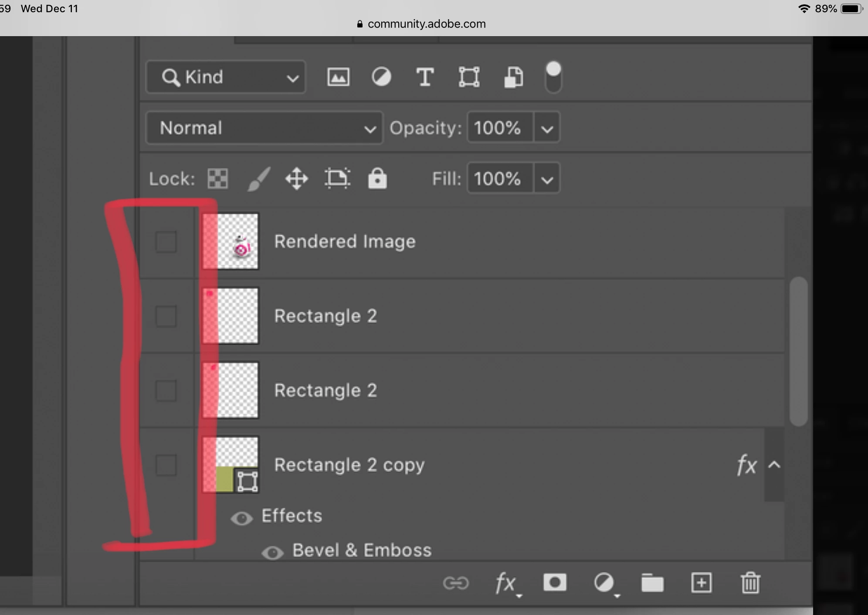The image size is (868, 615).
Task: Filter layers by type (T) icon
Action: point(425,78)
